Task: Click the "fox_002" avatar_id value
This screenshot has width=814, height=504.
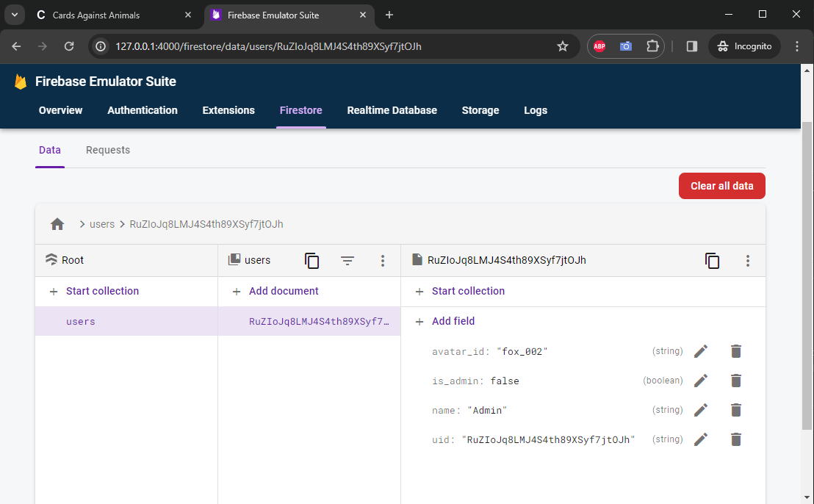Action: (522, 351)
